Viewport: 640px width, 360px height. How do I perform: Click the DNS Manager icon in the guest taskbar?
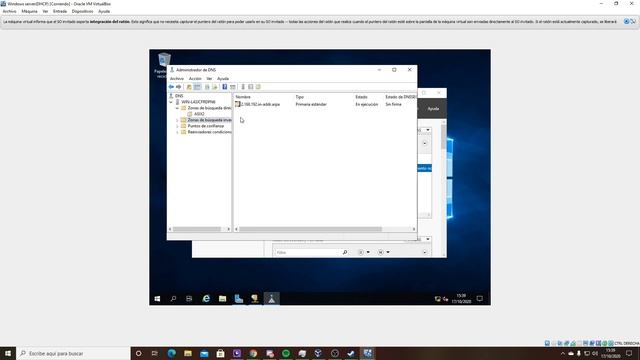pyautogui.click(x=271, y=299)
